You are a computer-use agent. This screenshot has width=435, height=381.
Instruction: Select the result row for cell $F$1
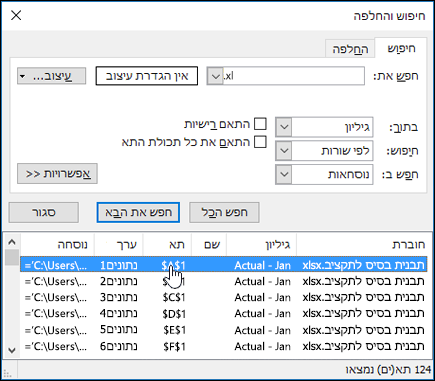click(224, 346)
